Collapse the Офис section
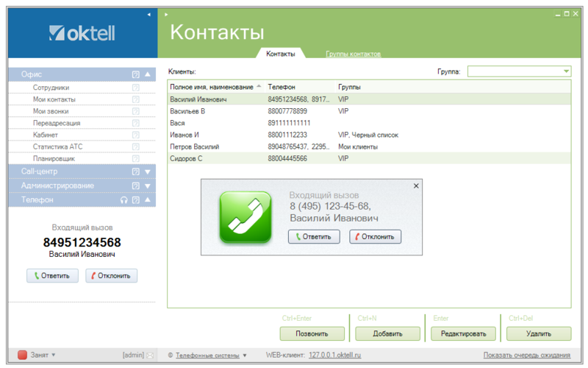588x368 pixels. 147,74
